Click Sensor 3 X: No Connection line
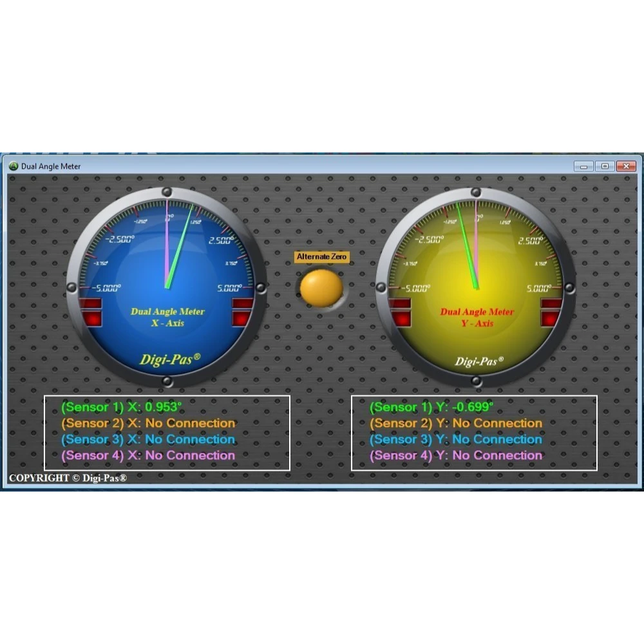This screenshot has height=644, width=644. [x=148, y=439]
